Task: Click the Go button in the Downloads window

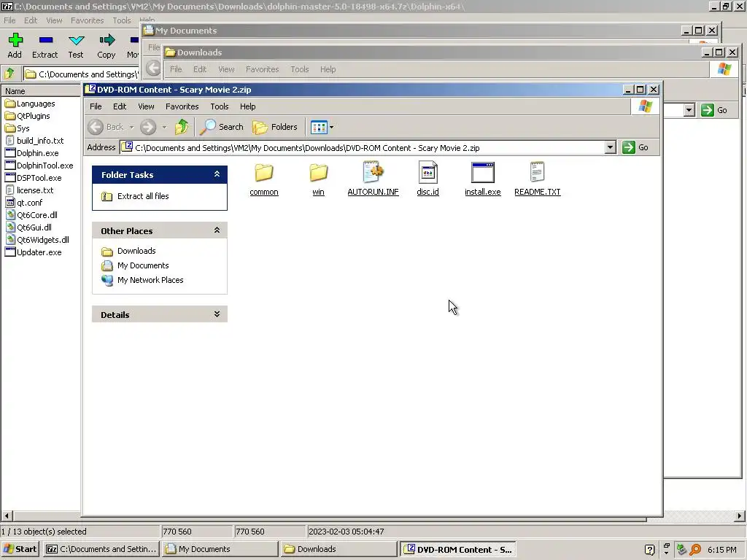Action: pyautogui.click(x=715, y=110)
